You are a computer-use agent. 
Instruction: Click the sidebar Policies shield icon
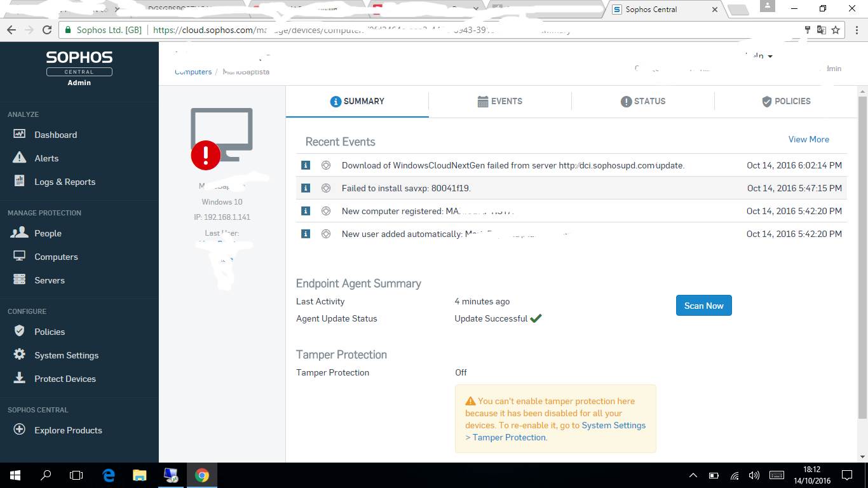[20, 331]
